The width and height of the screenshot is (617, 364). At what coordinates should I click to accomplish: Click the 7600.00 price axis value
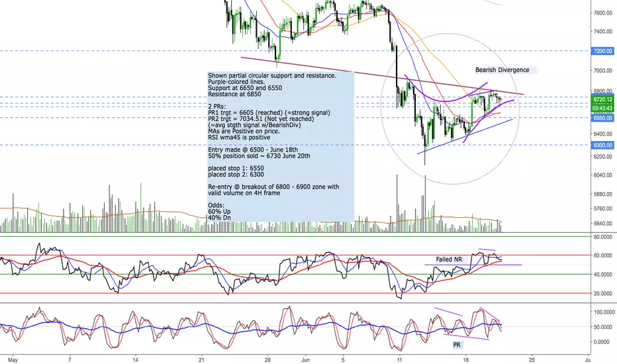[x=603, y=13]
